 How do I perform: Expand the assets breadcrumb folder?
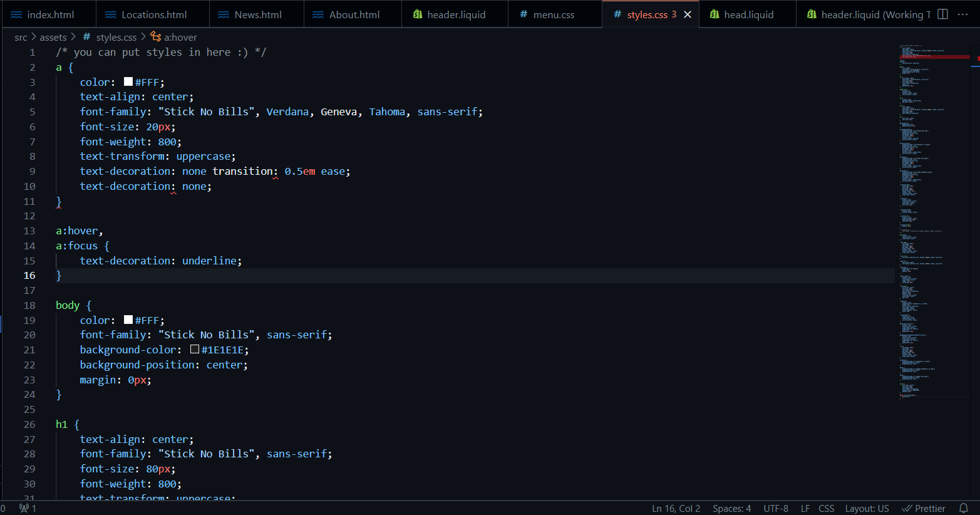pos(53,37)
